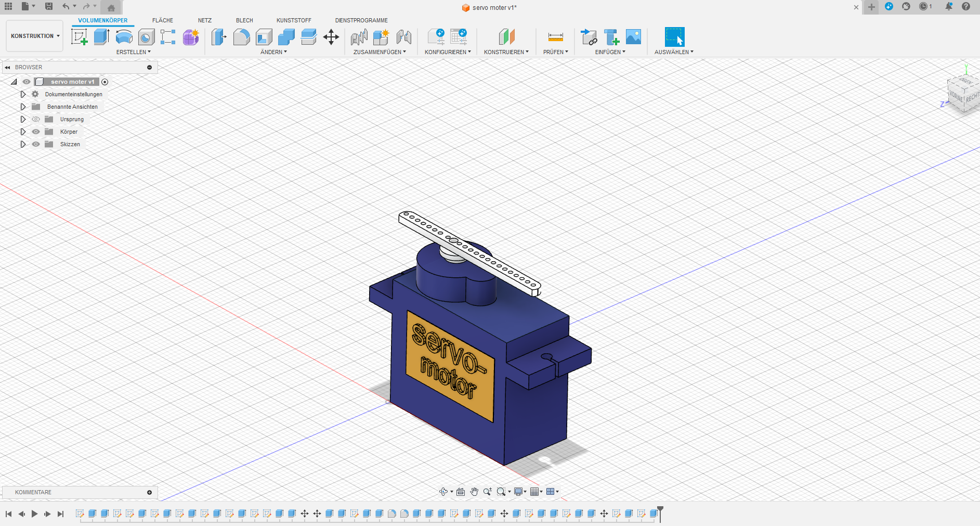The height and width of the screenshot is (526, 980).
Task: Expand the Dokumenteinstellungen node
Action: (x=23, y=94)
